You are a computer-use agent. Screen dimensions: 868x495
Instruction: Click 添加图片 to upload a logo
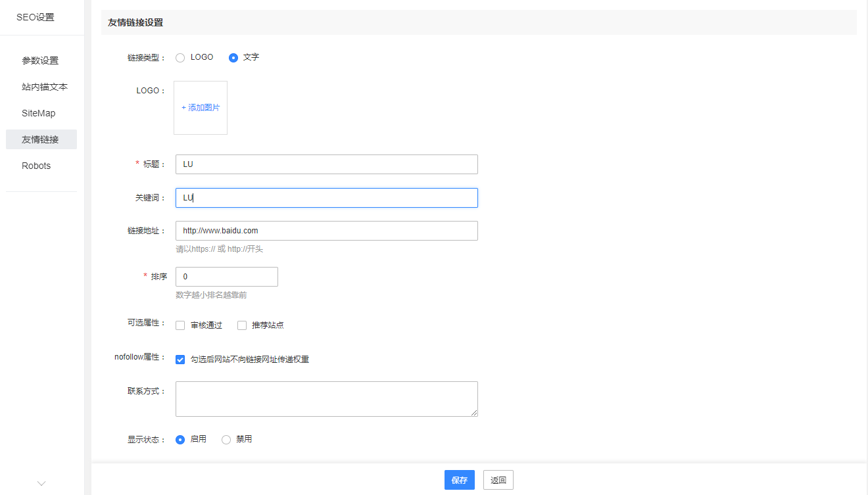click(201, 108)
